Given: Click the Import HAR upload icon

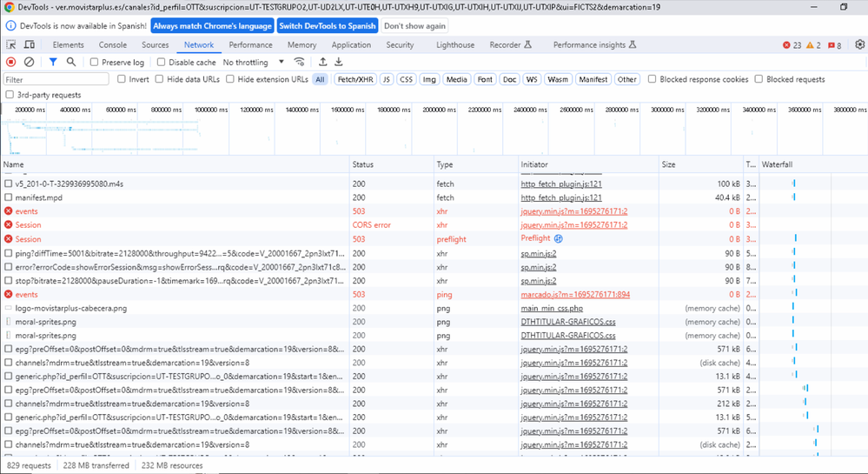Looking at the screenshot, I should coord(323,62).
